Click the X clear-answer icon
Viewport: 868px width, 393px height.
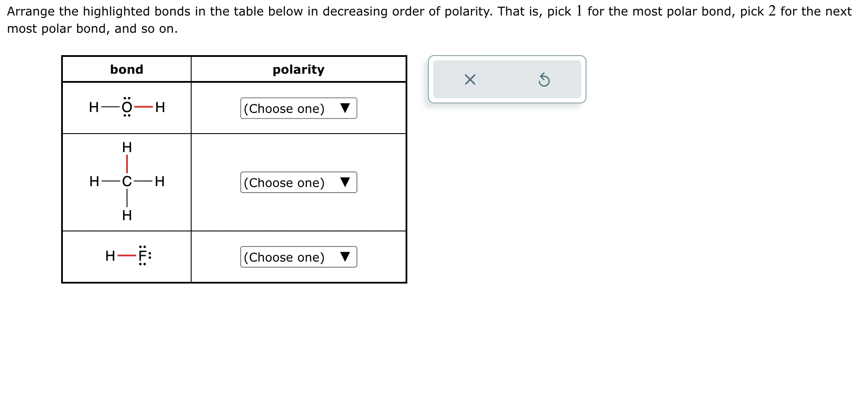click(470, 80)
